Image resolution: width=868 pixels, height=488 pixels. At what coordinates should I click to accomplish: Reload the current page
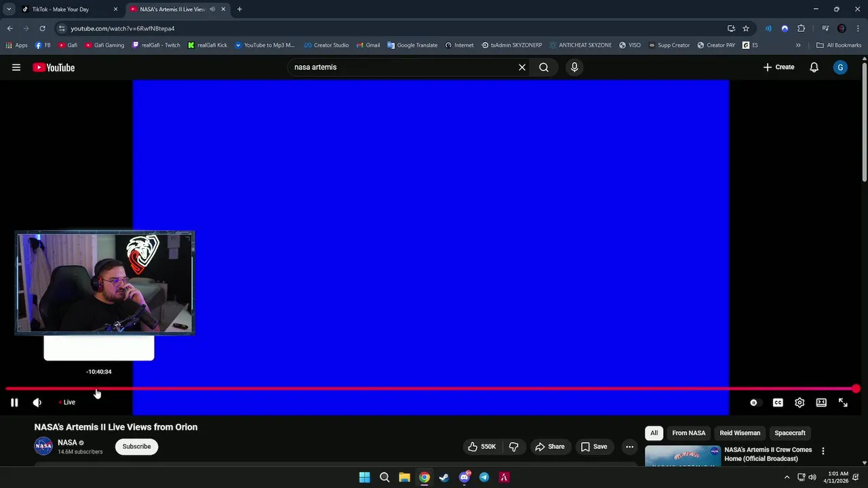(x=42, y=28)
